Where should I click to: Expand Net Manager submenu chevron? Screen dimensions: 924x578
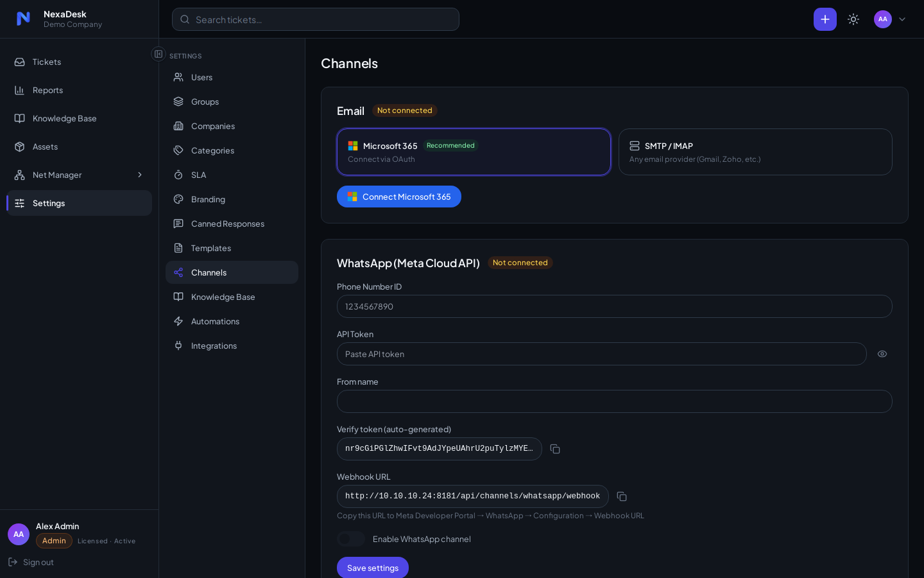[140, 175]
